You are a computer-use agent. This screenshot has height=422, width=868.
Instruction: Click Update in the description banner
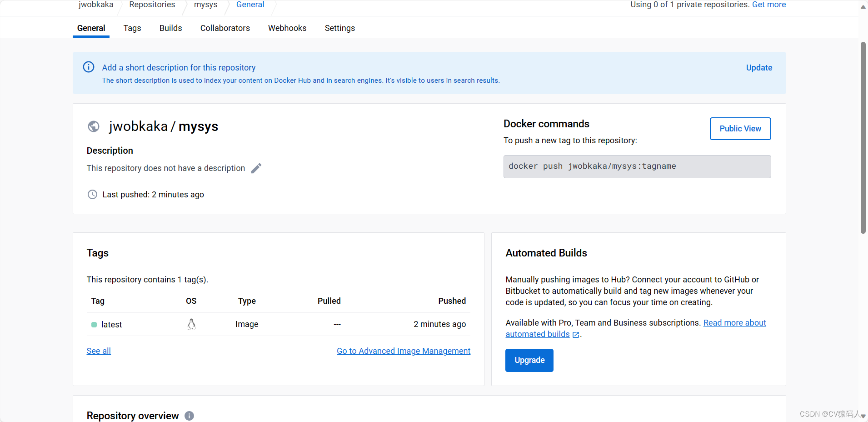pos(759,68)
